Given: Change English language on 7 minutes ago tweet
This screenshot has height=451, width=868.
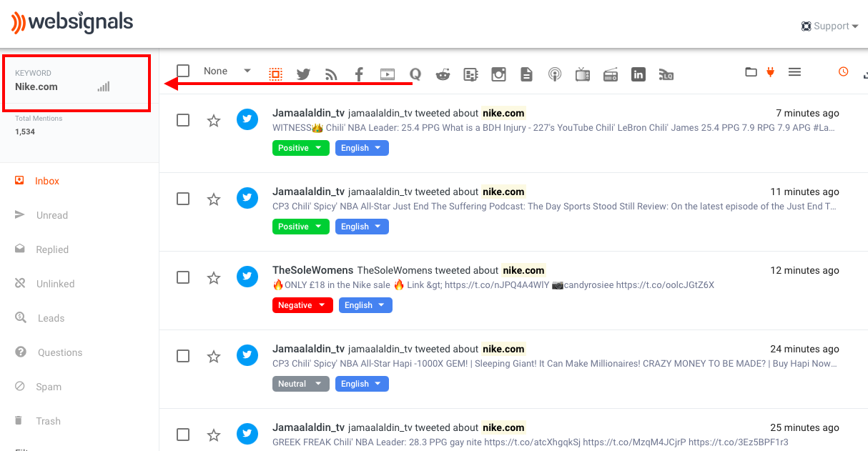Looking at the screenshot, I should coord(362,148).
